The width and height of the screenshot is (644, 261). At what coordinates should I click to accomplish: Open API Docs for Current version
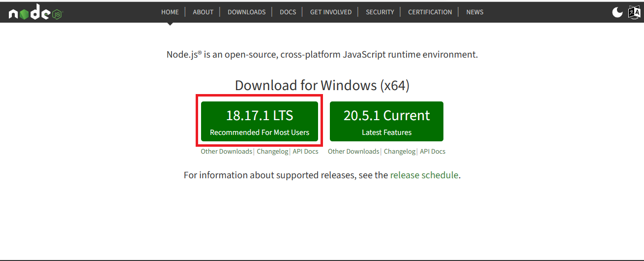click(433, 152)
